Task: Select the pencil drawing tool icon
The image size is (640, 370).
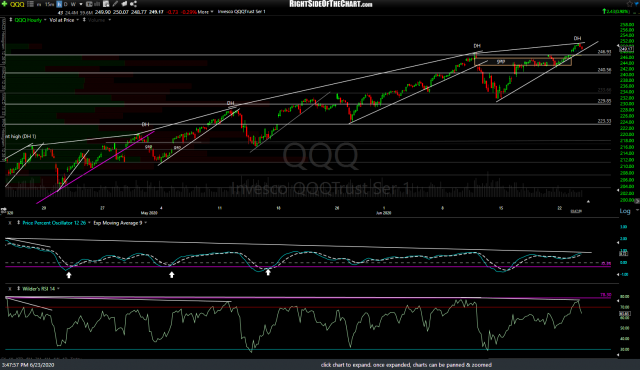Action: pos(115,4)
